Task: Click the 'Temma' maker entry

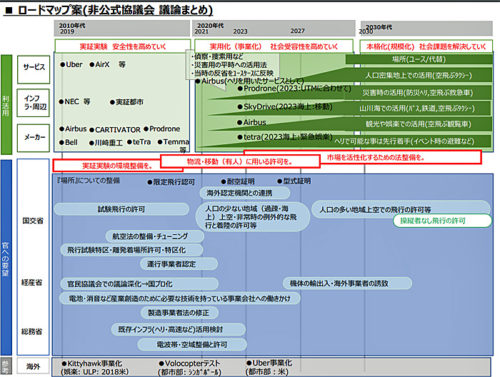Action: pos(173,142)
